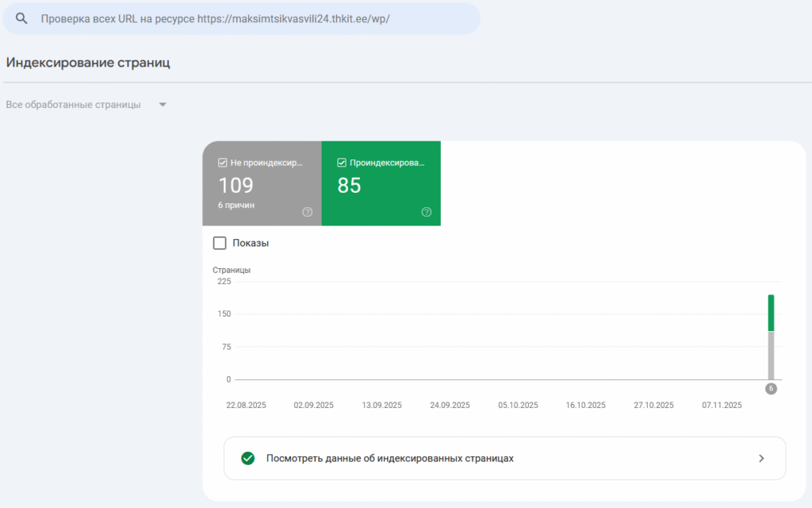Click the arrow beside 'Все обработанные страницы'

coord(163,105)
